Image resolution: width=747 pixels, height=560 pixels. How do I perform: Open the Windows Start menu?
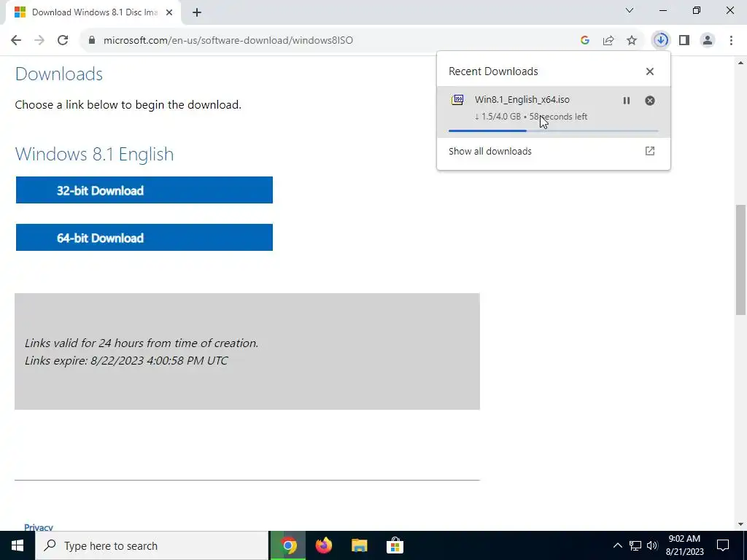[18, 545]
